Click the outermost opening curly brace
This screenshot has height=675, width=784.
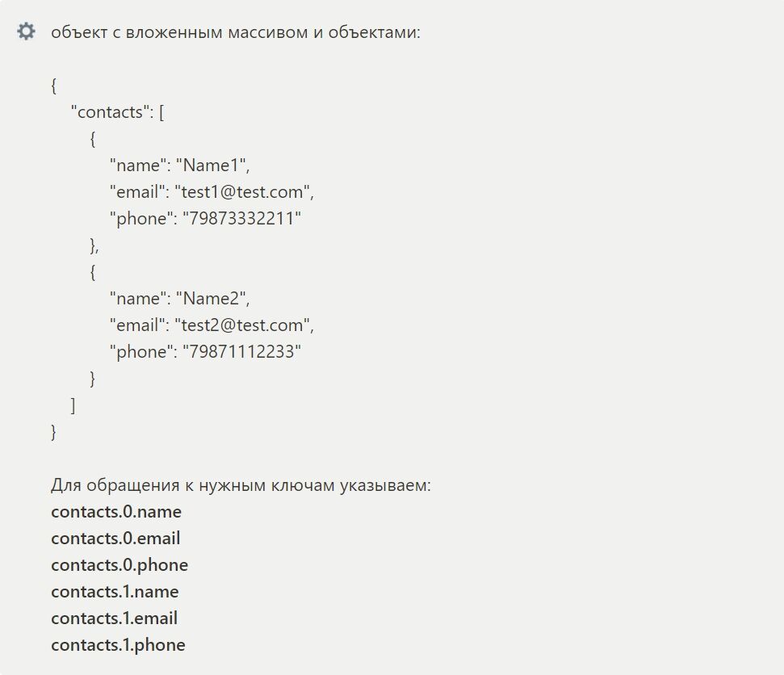pos(54,86)
